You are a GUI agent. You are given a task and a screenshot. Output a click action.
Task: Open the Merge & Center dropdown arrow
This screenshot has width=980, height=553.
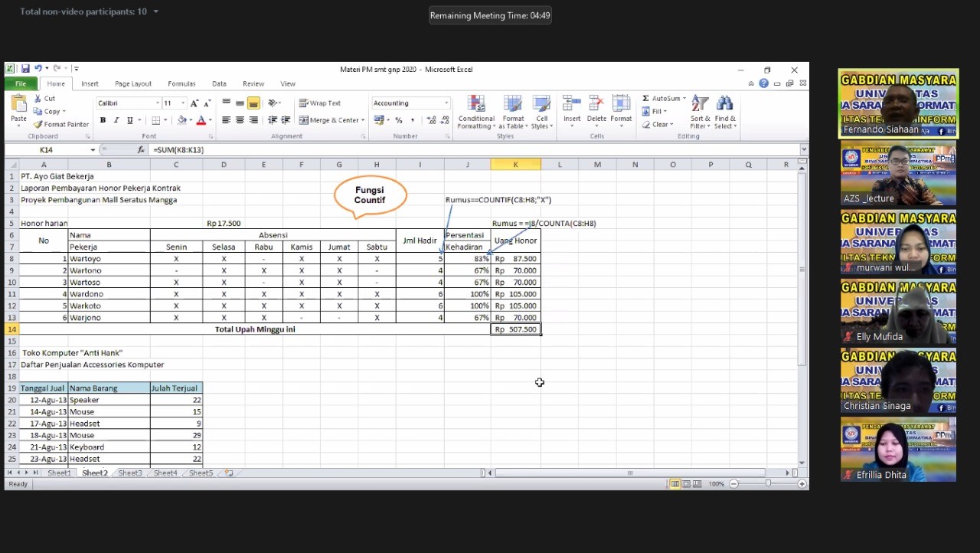pos(363,120)
